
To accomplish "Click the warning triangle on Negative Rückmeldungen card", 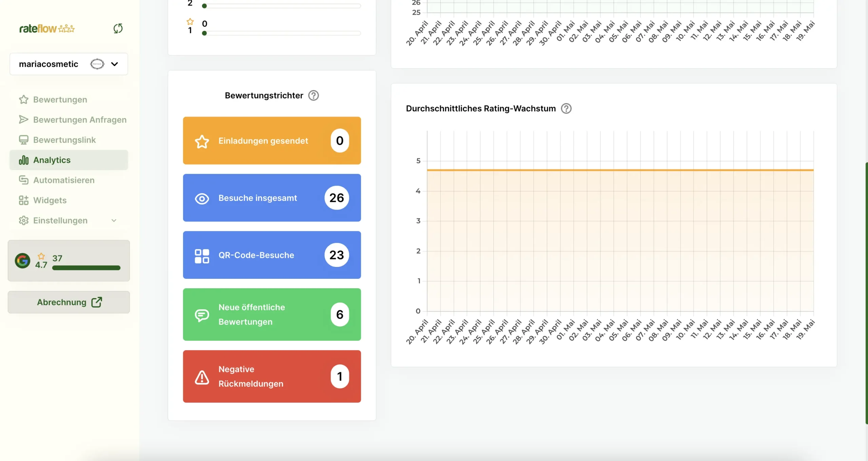I will [x=202, y=377].
